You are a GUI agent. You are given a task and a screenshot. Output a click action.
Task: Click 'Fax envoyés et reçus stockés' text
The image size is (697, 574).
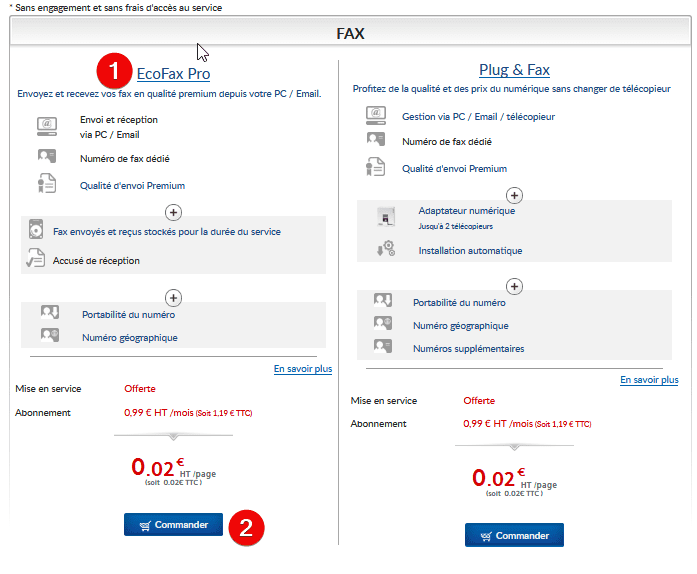pos(167,232)
